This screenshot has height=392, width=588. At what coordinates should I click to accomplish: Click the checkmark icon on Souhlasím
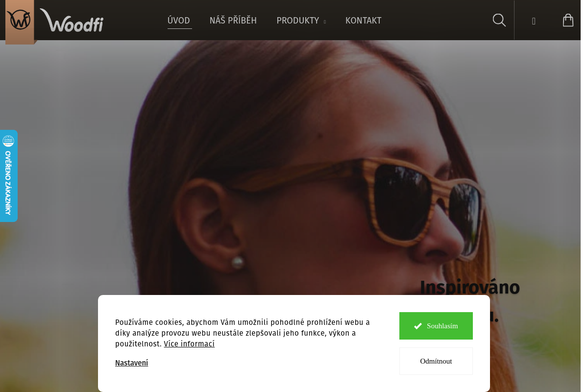418,326
